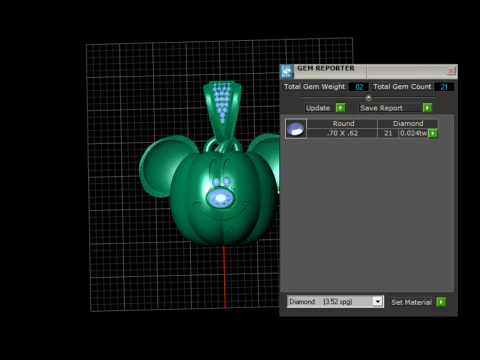Click the green arrow next to Save Report
The height and width of the screenshot is (360, 480).
(x=427, y=108)
